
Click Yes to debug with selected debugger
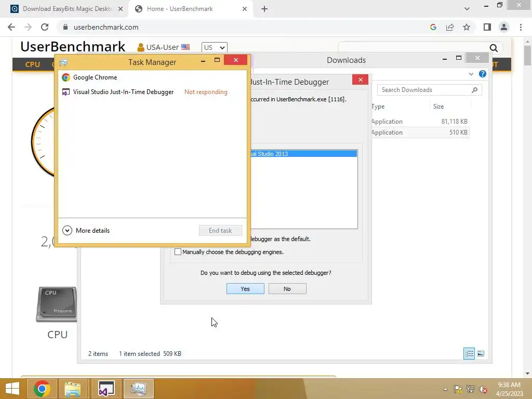click(245, 289)
